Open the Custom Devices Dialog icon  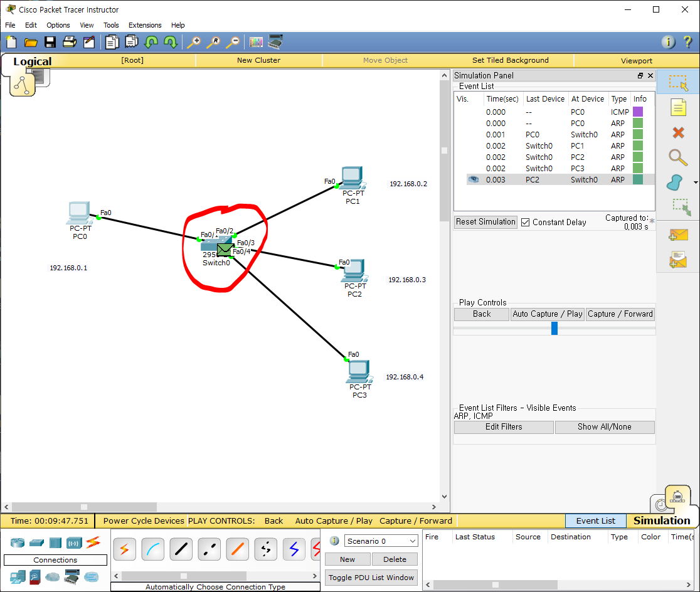pos(275,43)
